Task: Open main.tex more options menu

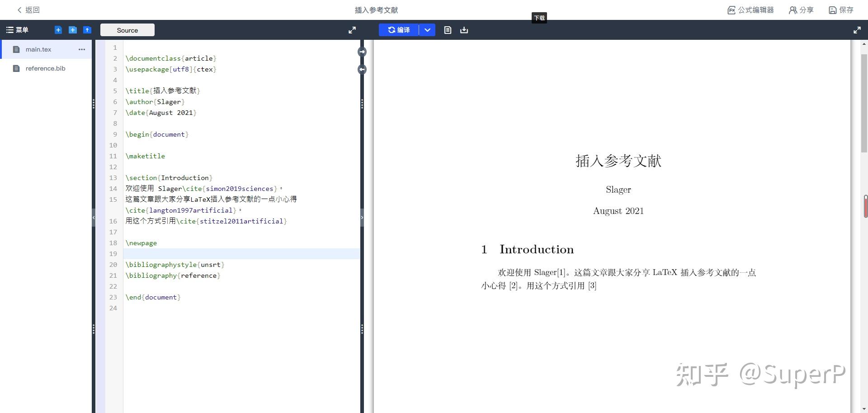Action: 82,49
